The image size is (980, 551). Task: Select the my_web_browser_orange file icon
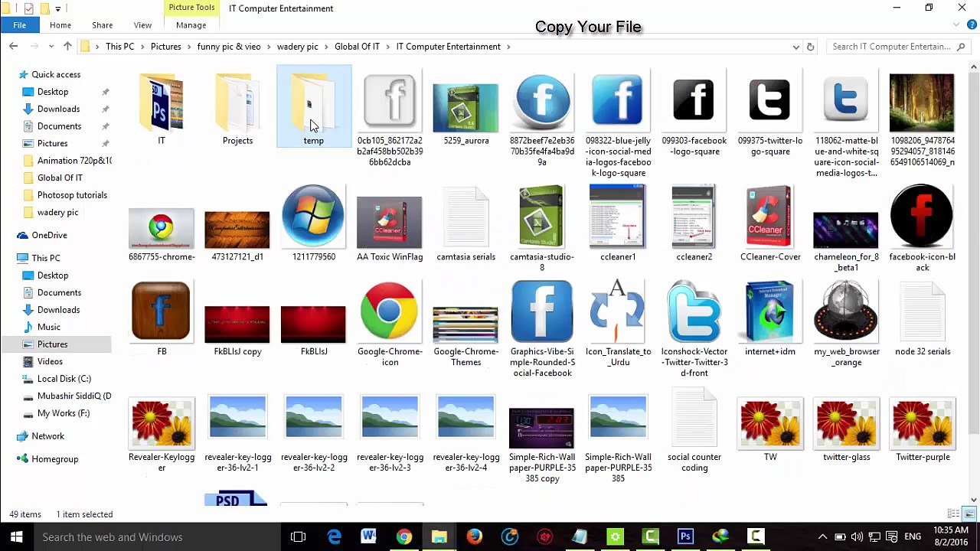pos(846,311)
